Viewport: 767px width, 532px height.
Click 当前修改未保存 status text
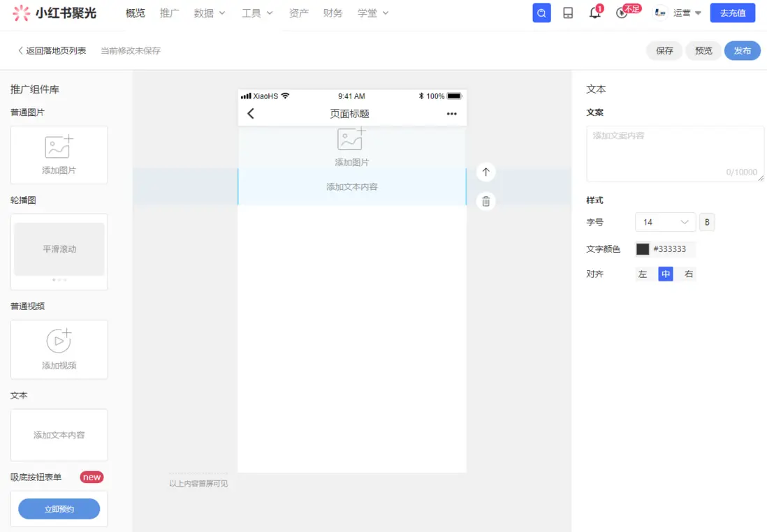pos(131,51)
